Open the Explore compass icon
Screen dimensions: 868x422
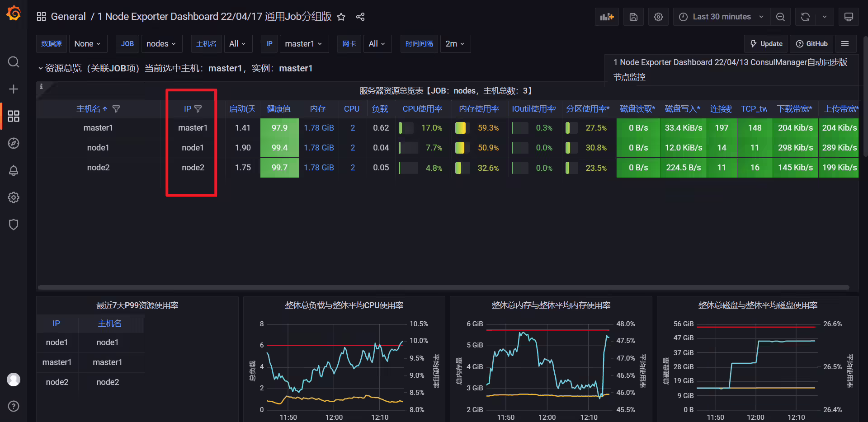click(14, 143)
